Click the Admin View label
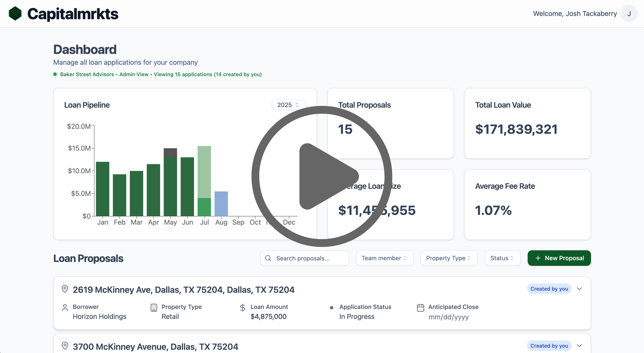 point(134,74)
